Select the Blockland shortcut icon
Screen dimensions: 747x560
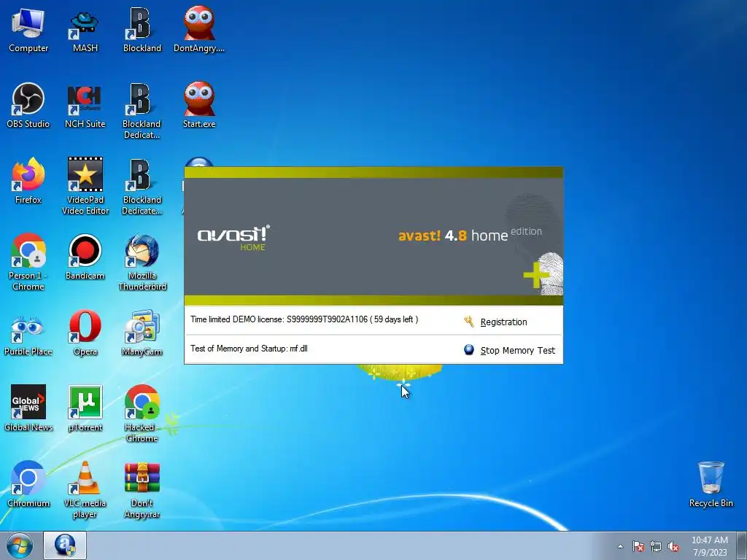(142, 29)
